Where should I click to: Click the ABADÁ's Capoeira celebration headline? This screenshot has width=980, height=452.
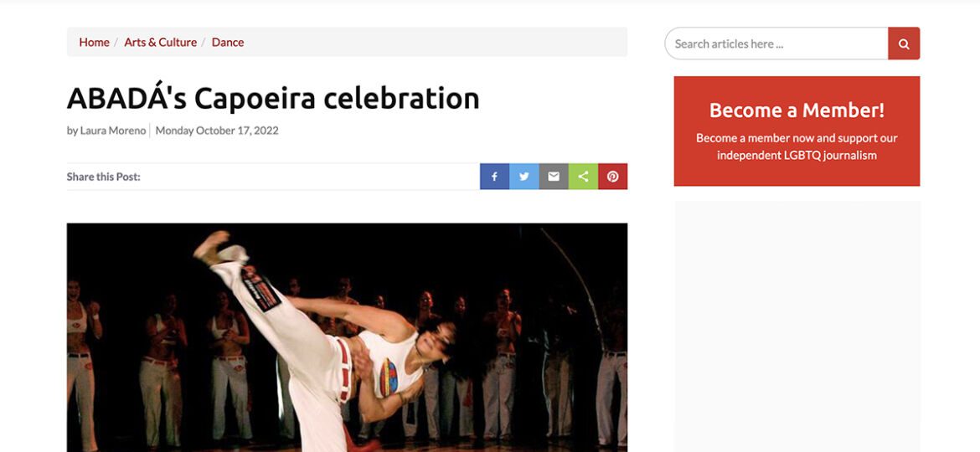(x=273, y=99)
